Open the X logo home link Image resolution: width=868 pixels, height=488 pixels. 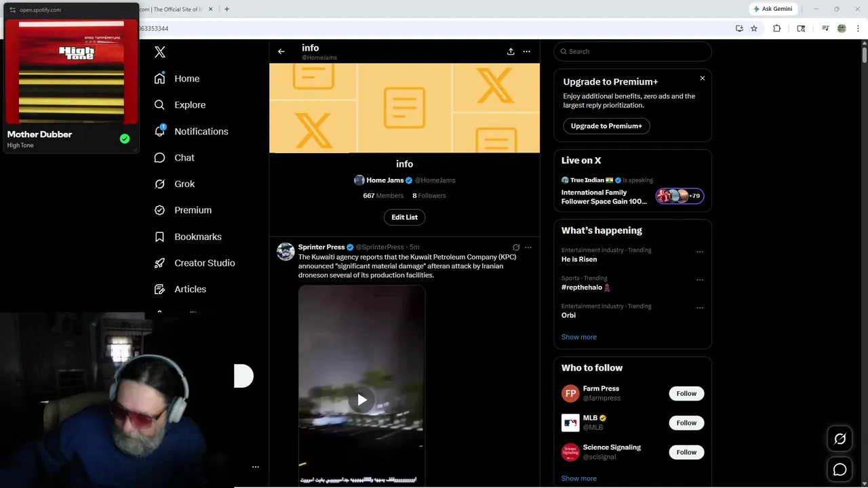160,52
